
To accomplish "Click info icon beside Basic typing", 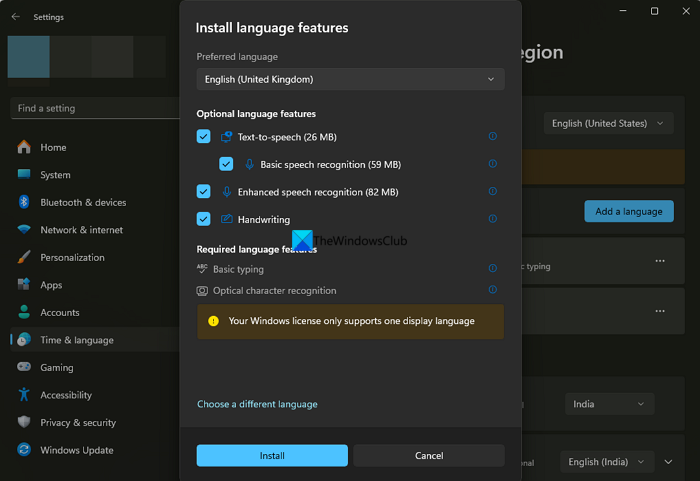I will click(492, 269).
